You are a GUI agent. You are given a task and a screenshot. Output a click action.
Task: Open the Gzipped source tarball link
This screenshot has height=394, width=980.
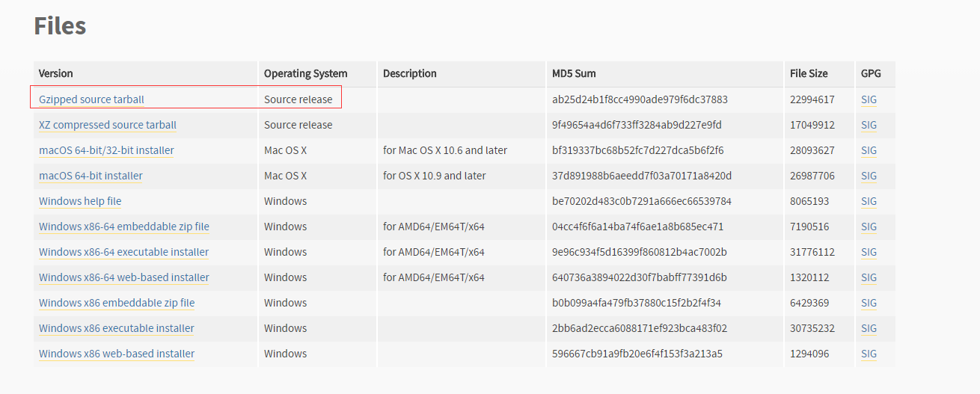[91, 99]
